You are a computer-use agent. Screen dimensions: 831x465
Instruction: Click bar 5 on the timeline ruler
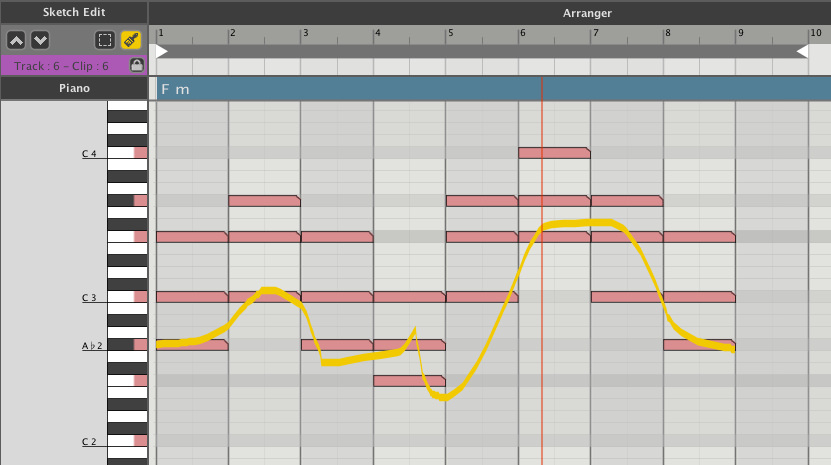coord(450,33)
